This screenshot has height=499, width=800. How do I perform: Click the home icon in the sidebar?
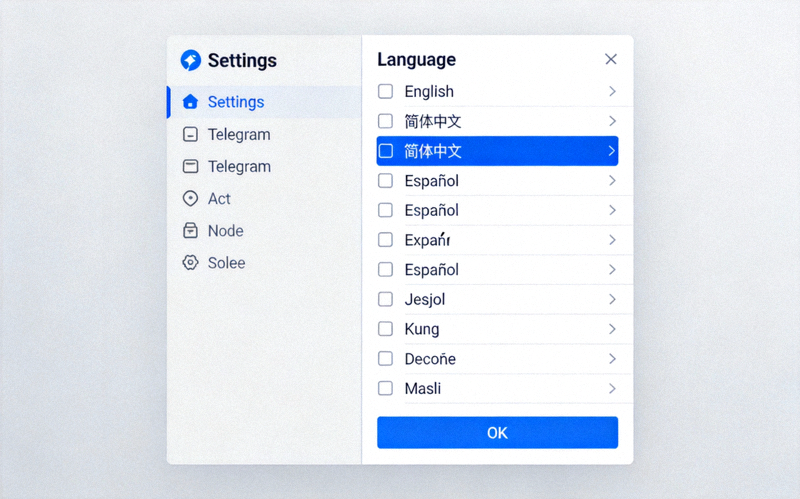[x=190, y=102]
